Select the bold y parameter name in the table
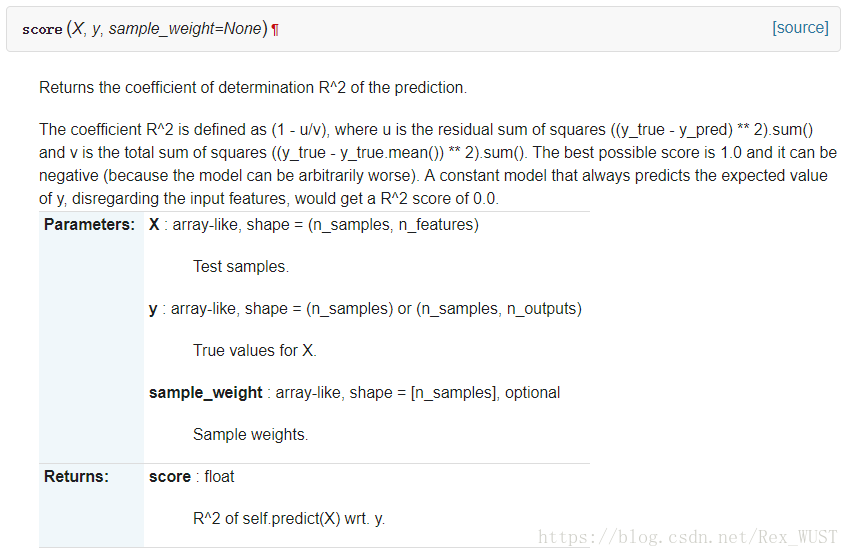 tap(153, 309)
